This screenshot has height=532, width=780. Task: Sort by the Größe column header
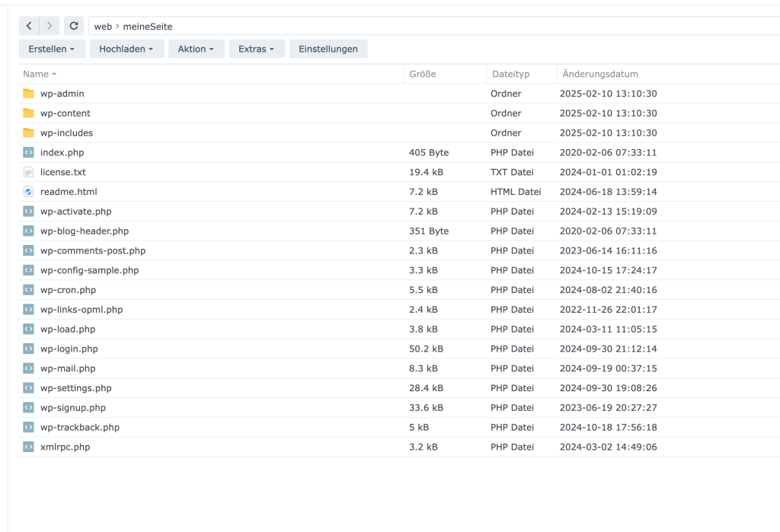(423, 74)
